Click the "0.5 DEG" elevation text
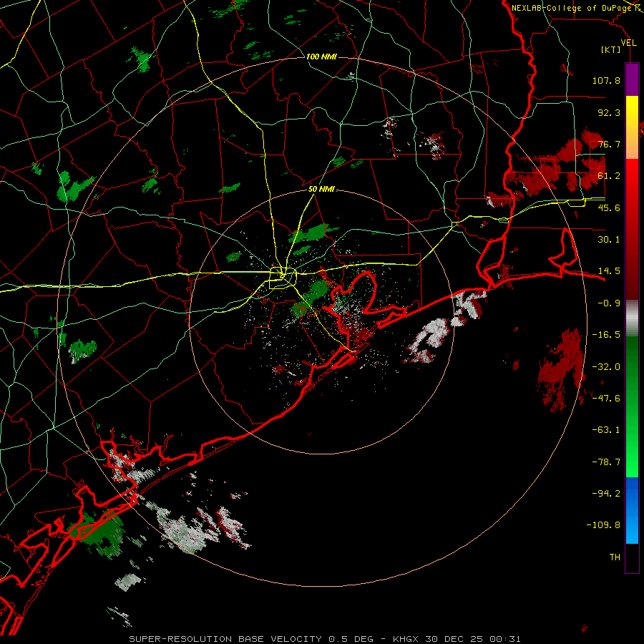 tap(351, 639)
